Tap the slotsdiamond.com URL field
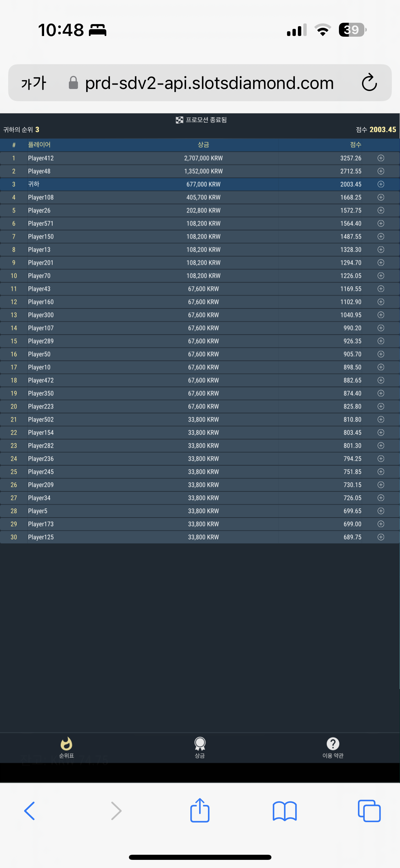This screenshot has width=400, height=868. tap(209, 83)
